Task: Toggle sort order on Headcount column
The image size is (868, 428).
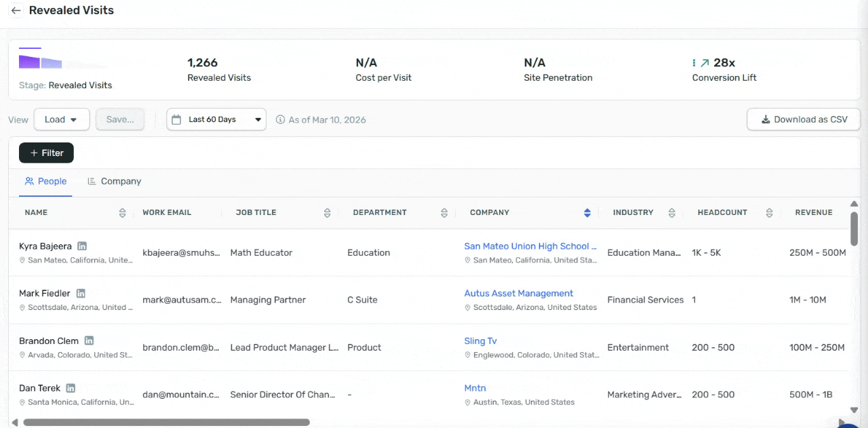Action: (x=769, y=213)
